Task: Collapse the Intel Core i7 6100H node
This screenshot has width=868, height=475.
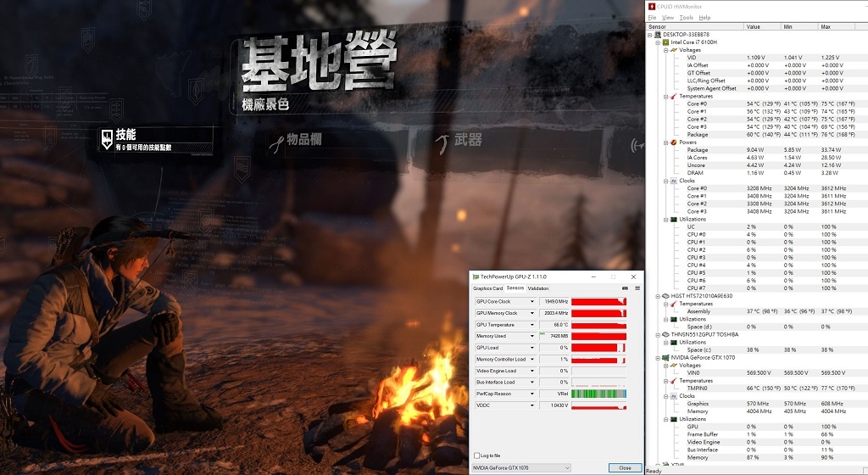Action: [x=658, y=42]
